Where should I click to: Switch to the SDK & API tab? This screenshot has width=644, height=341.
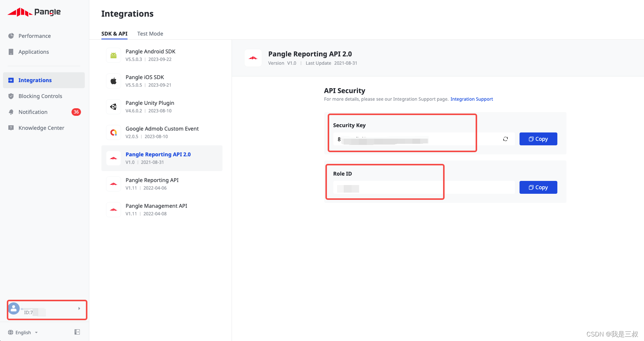(114, 34)
